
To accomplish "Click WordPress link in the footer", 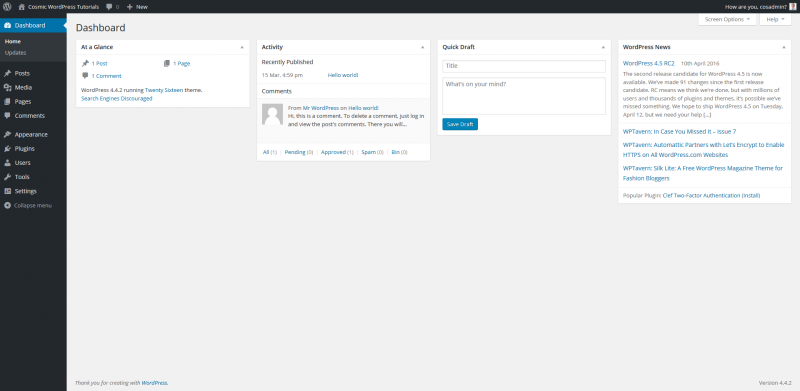I will (x=155, y=383).
